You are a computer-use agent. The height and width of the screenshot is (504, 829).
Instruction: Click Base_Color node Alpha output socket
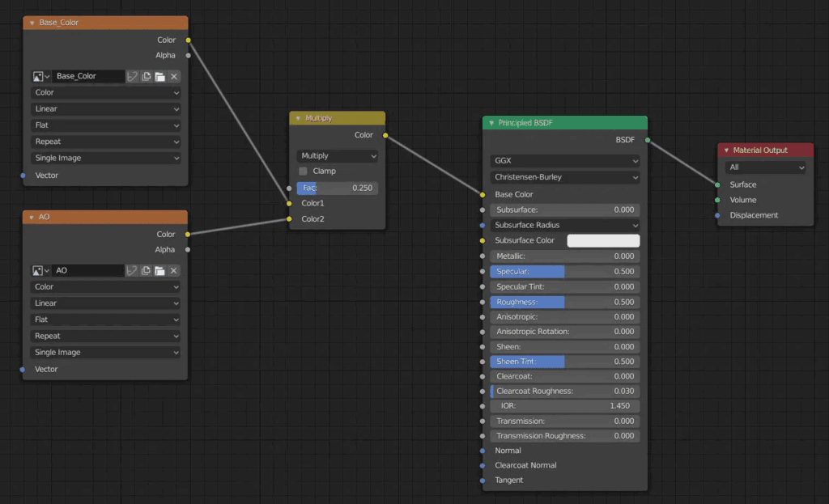(x=188, y=56)
